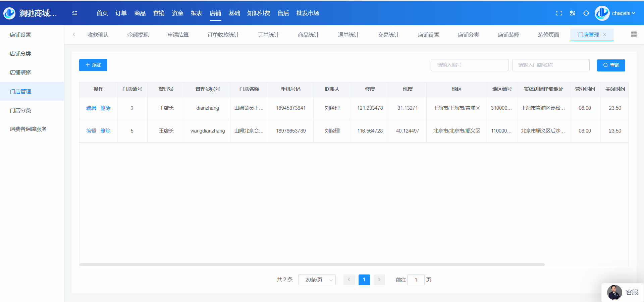The width and height of the screenshot is (644, 302).
Task: Click the 查询 search button
Action: point(611,65)
